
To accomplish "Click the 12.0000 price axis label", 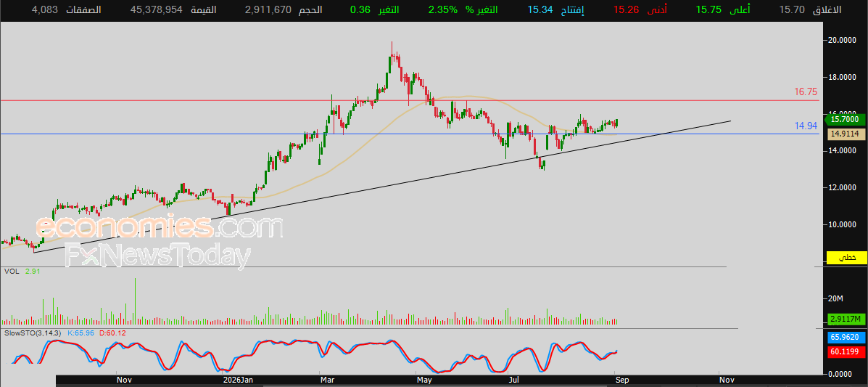I will pyautogui.click(x=843, y=187).
